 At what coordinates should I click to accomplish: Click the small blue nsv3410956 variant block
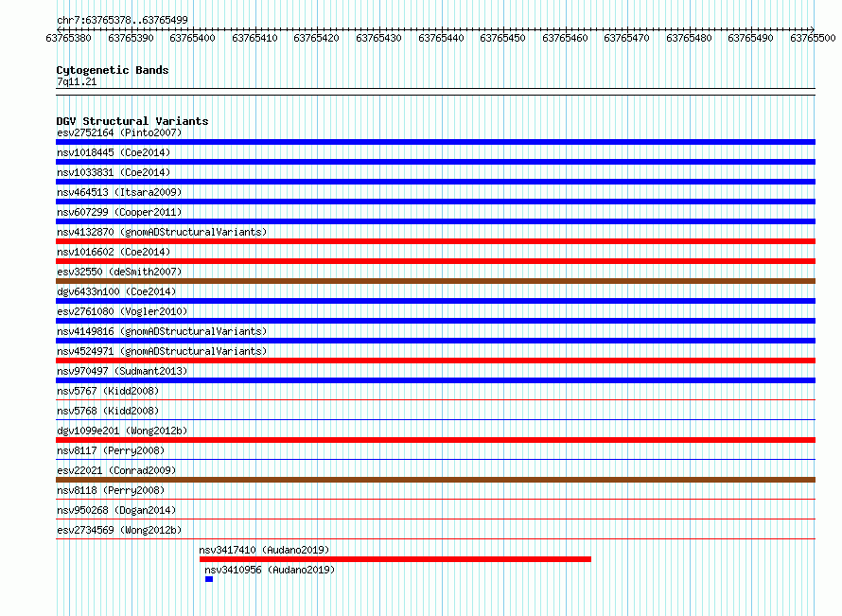coord(209,579)
